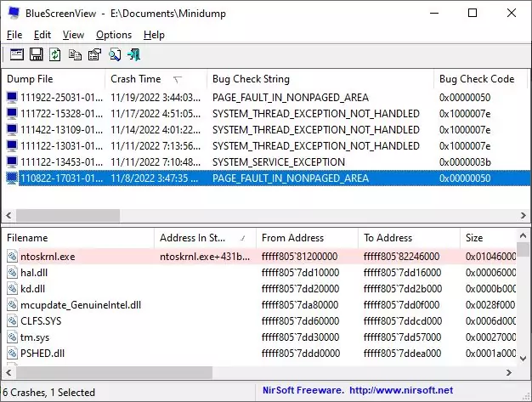Image resolution: width=532 pixels, height=402 pixels.
Task: Open the Help menu
Action: click(154, 35)
